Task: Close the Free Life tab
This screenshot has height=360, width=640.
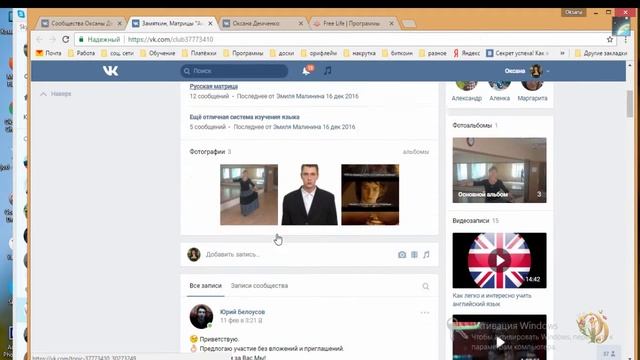Action: coord(391,24)
